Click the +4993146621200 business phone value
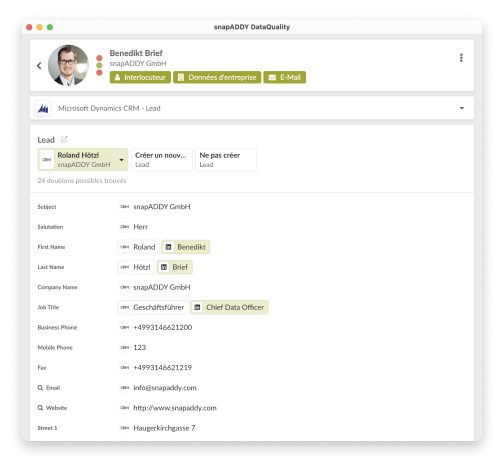Screen dimensions: 504x470 (x=163, y=327)
